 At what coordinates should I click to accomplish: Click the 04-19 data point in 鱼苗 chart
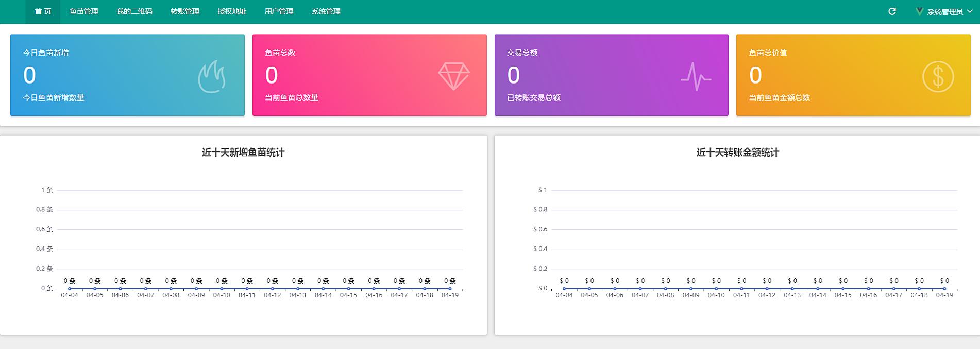(x=450, y=288)
